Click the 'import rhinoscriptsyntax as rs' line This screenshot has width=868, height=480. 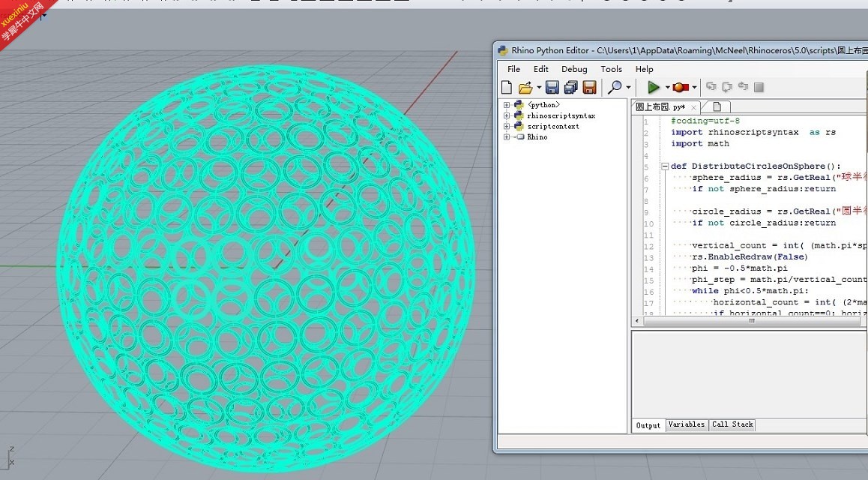[753, 132]
